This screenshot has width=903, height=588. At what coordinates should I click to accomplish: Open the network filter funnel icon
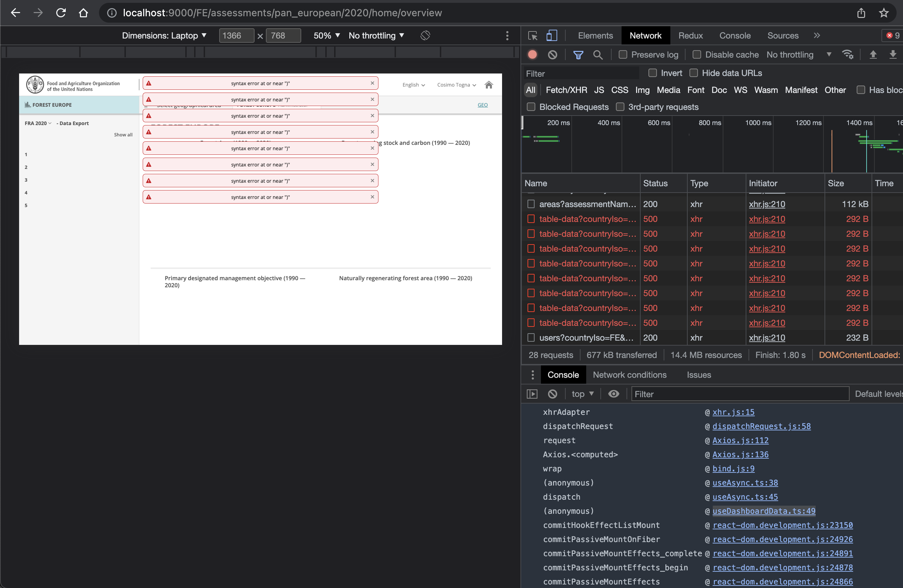(578, 54)
